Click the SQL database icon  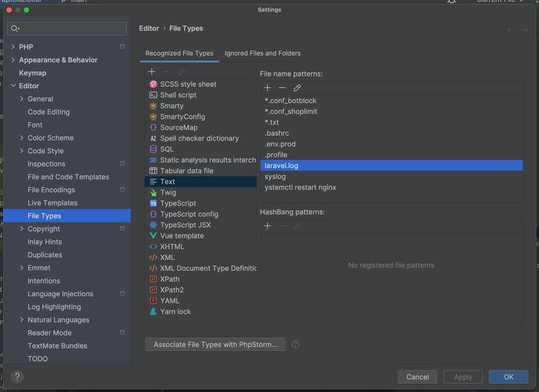[154, 149]
